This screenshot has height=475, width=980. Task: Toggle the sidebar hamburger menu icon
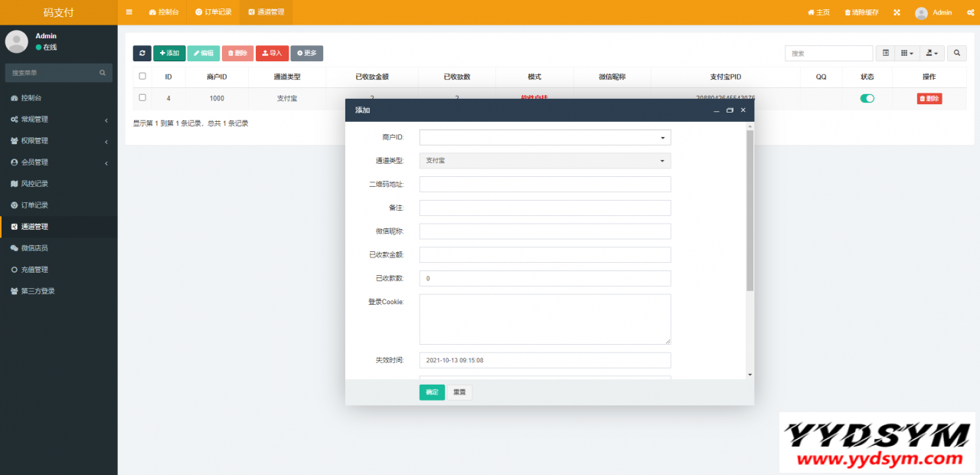tap(129, 12)
